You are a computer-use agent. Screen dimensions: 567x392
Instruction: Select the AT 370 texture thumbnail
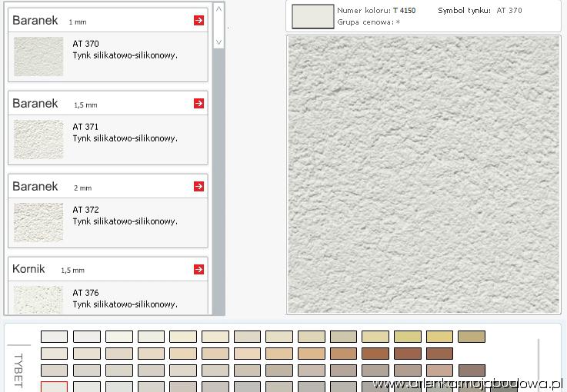coord(38,56)
